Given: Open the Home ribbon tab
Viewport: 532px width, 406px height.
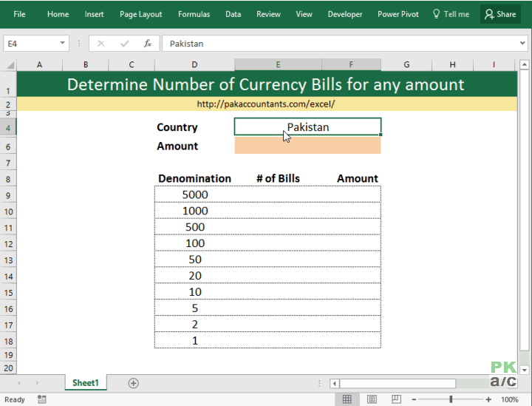Looking at the screenshot, I should (x=58, y=14).
